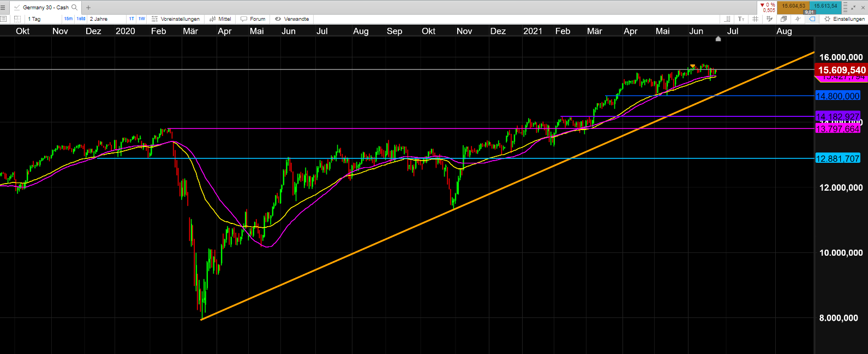This screenshot has height=354, width=868.
Task: Toggle the blue price label tag icon
Action: tap(812, 19)
